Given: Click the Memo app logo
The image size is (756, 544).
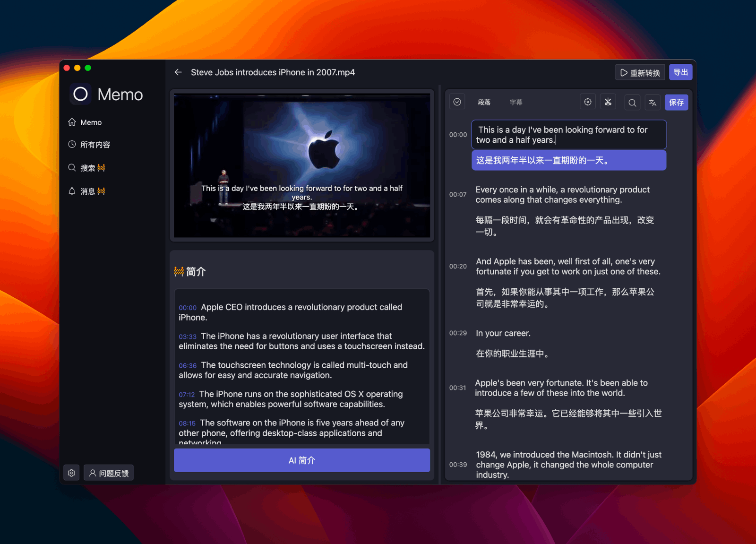Looking at the screenshot, I should [80, 94].
